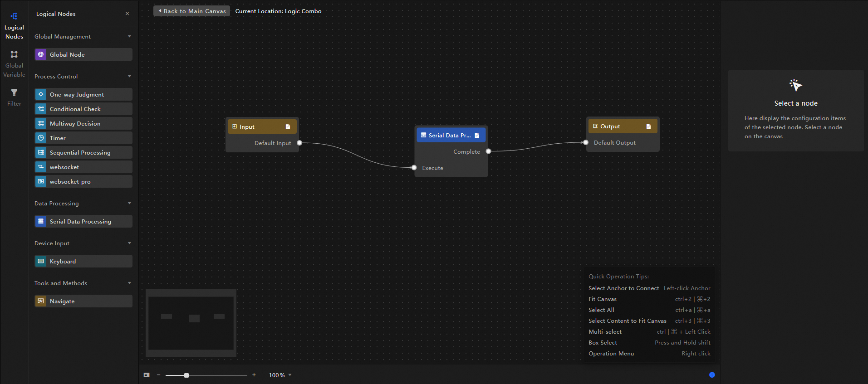
Task: Click the Default Output anchor point
Action: pos(586,142)
